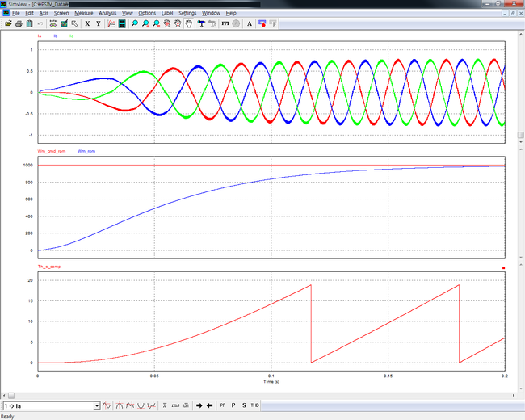Image resolution: width=525 pixels, height=420 pixels.
Task: Run FFT analysis from toolbar
Action: (225, 23)
